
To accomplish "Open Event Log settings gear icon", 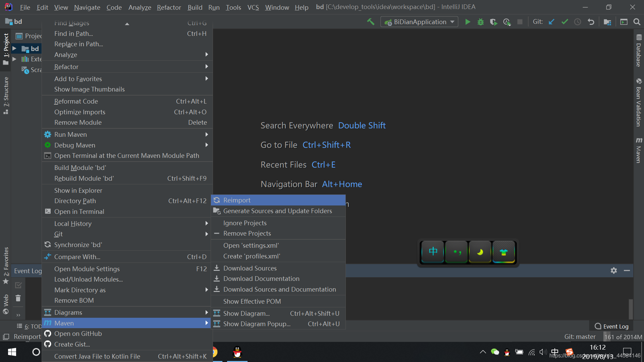I will point(614,270).
